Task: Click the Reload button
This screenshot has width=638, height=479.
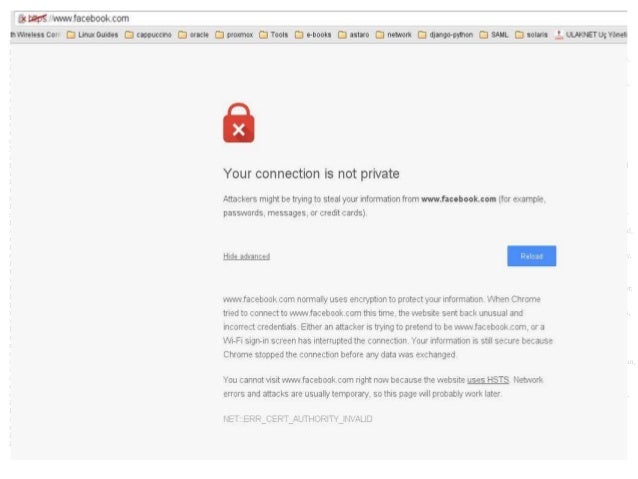Action: point(531,256)
